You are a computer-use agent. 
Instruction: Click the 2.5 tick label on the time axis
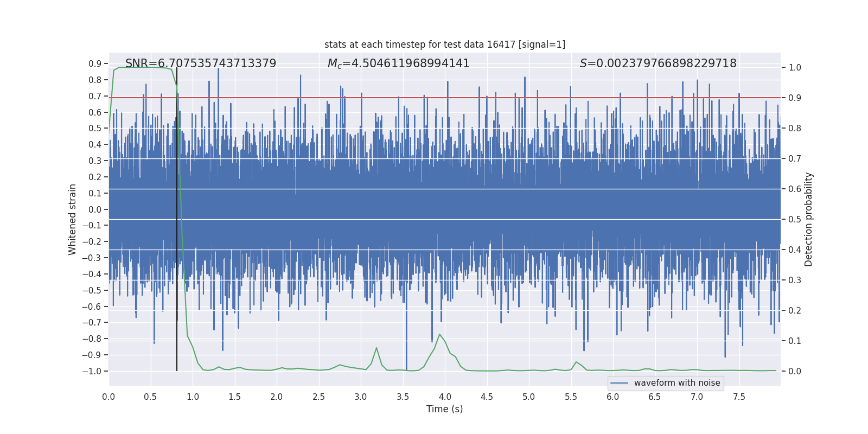tap(318, 397)
